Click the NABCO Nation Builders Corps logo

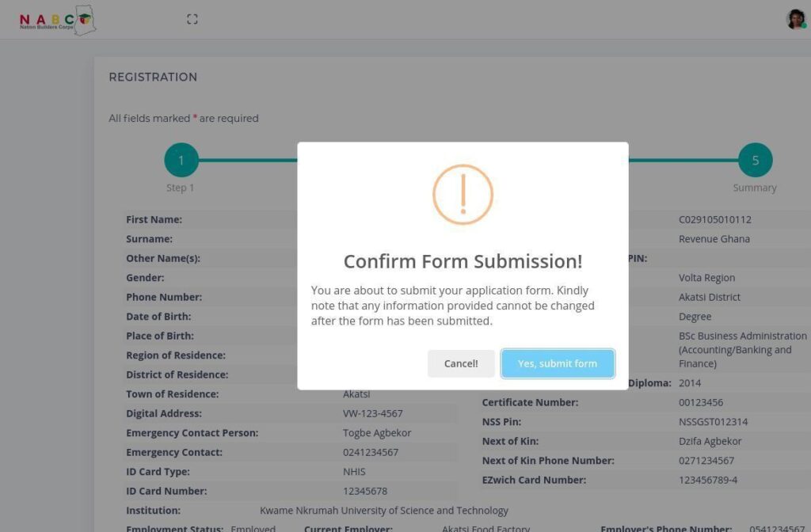click(57, 21)
